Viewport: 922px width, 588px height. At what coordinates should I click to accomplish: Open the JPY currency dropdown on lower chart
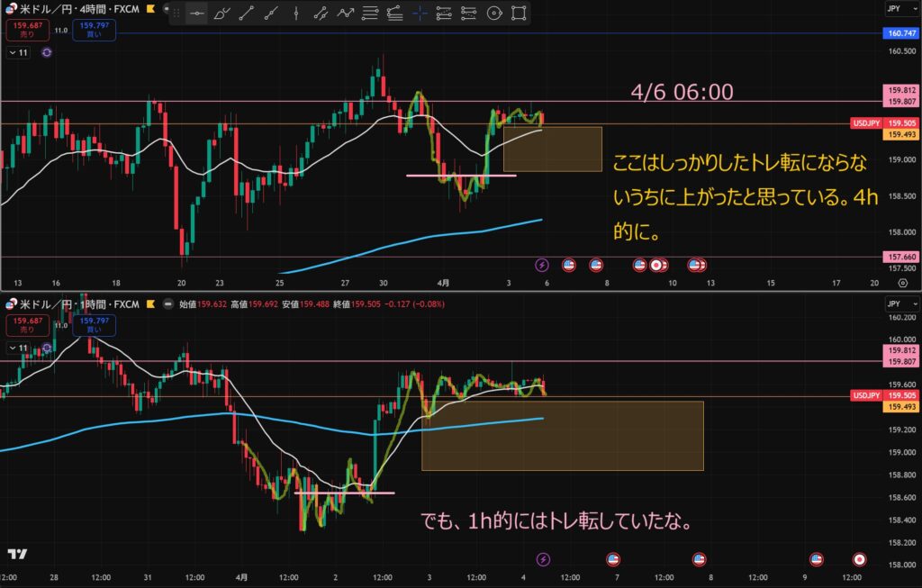coord(901,305)
